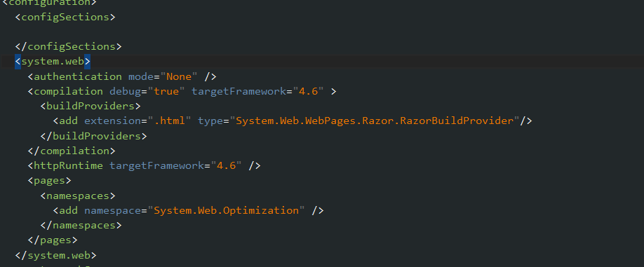Image resolution: width=644 pixels, height=267 pixels.
Task: Click the closing /compilation tag
Action: 72,151
